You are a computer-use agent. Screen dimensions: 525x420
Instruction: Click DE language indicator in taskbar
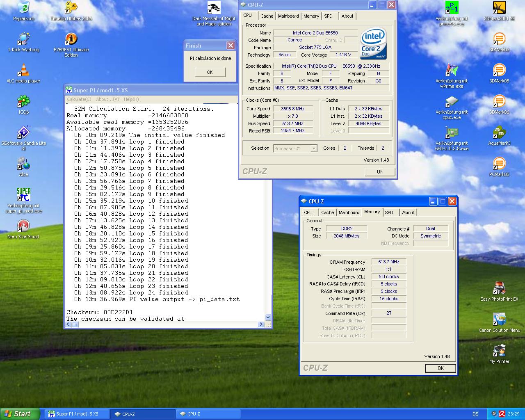(x=475, y=414)
